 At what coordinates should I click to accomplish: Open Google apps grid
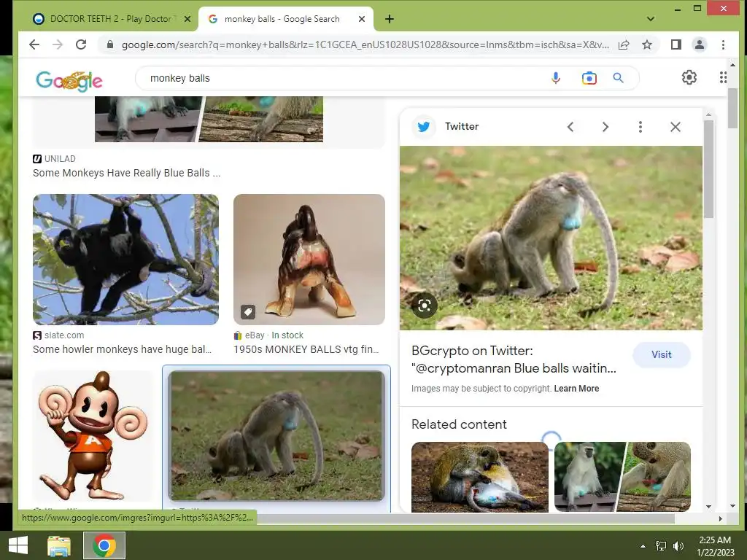pyautogui.click(x=723, y=77)
